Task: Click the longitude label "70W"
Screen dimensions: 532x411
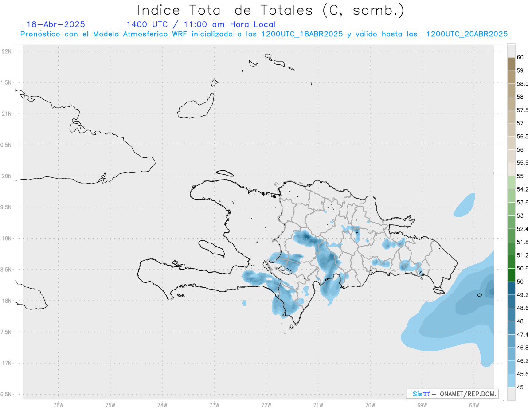Action: [x=370, y=405]
